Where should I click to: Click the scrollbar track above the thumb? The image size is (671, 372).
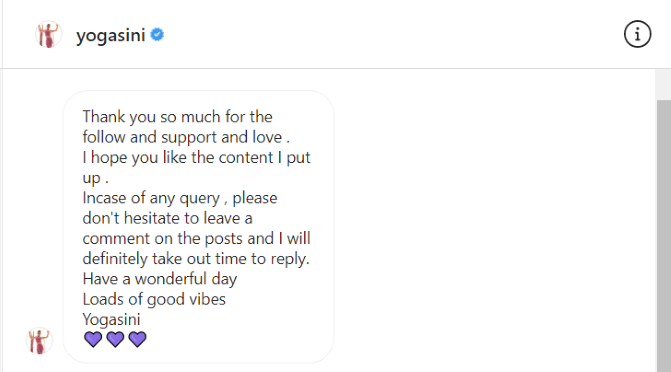[664, 84]
